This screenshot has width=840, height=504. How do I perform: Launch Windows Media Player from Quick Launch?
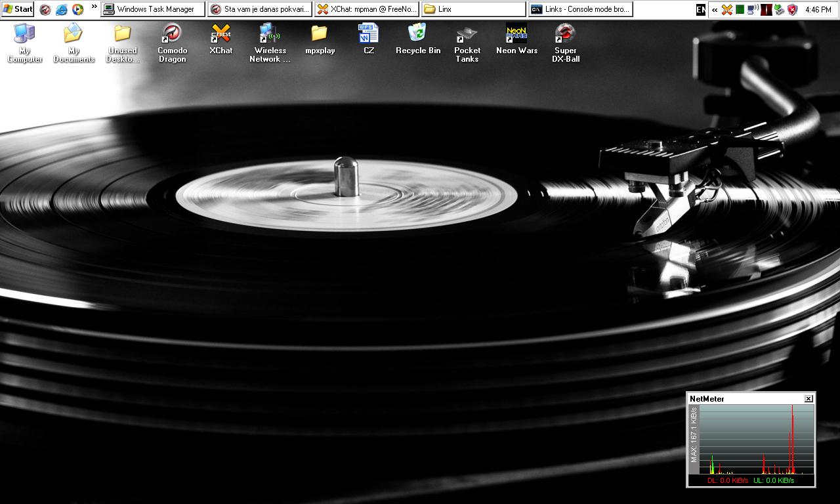tap(77, 9)
